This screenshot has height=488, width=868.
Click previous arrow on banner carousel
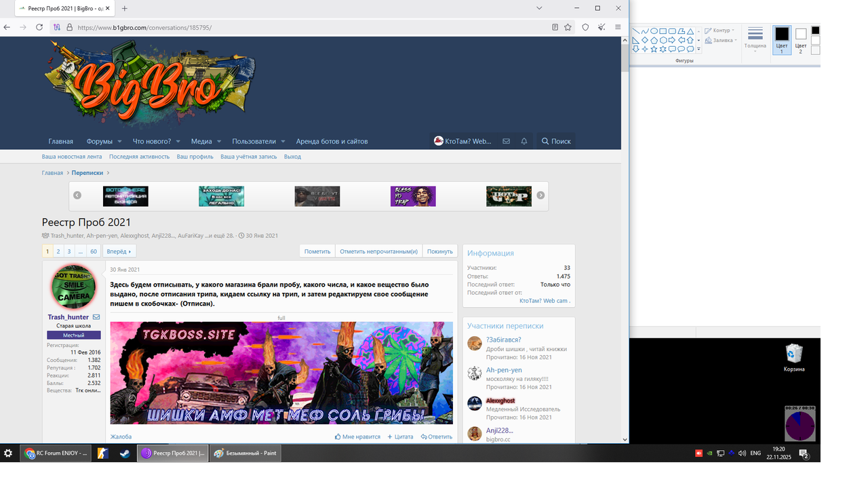pos(77,195)
